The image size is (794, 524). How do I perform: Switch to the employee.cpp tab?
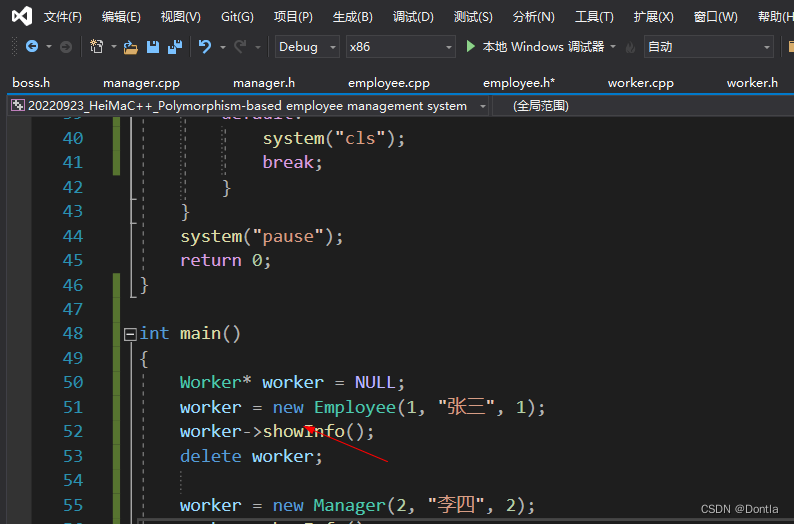tap(389, 83)
